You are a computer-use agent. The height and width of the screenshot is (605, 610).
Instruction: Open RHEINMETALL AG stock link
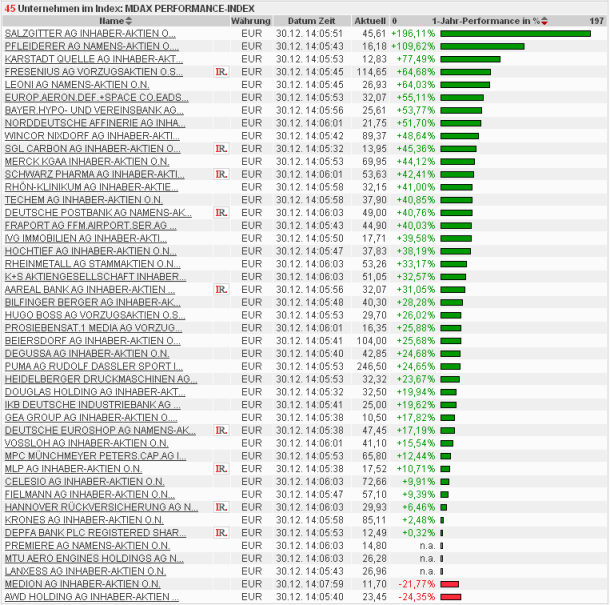[92, 264]
